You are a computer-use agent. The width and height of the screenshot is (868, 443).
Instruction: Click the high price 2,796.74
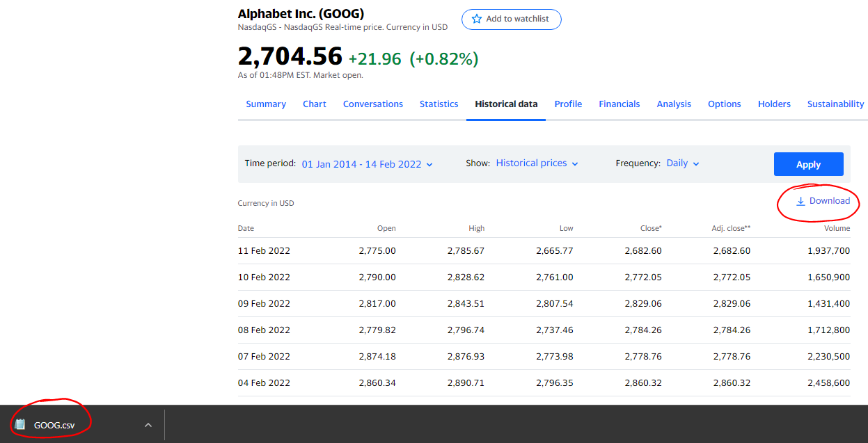coord(466,330)
